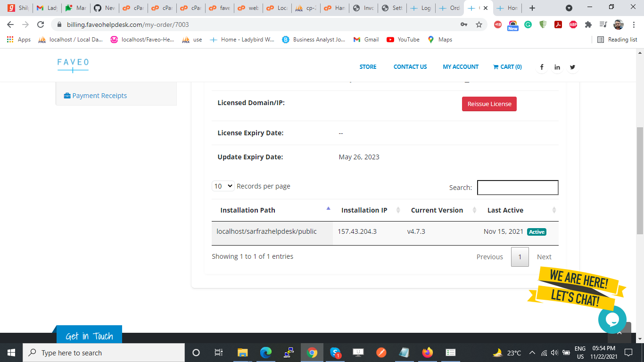Open the Chrome tab search dropdown
Image resolution: width=644 pixels, height=362 pixels.
pos(569,8)
